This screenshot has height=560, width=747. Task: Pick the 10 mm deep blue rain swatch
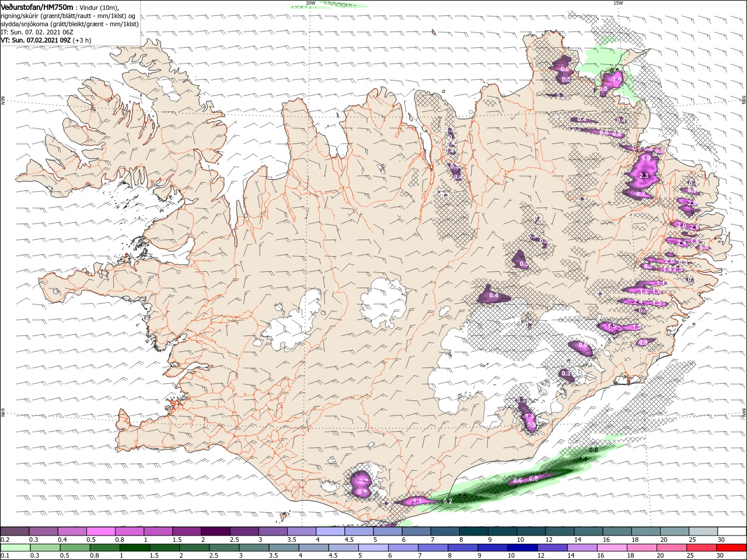pos(523,548)
